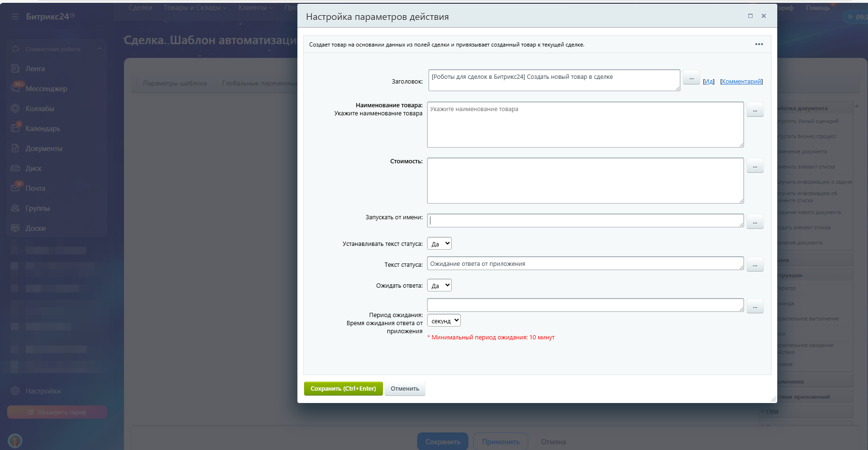Expand the Товары и Склады top menu
This screenshot has width=868, height=450.
tap(195, 8)
